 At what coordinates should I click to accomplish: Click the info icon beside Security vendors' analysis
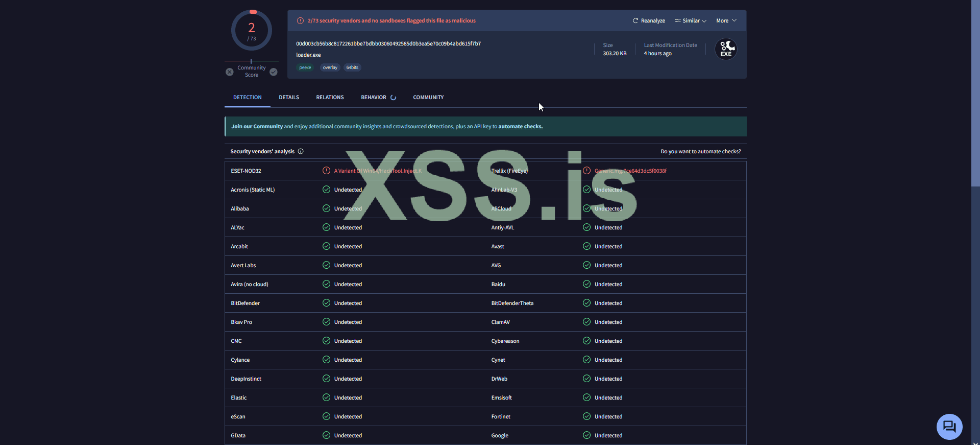pyautogui.click(x=301, y=151)
